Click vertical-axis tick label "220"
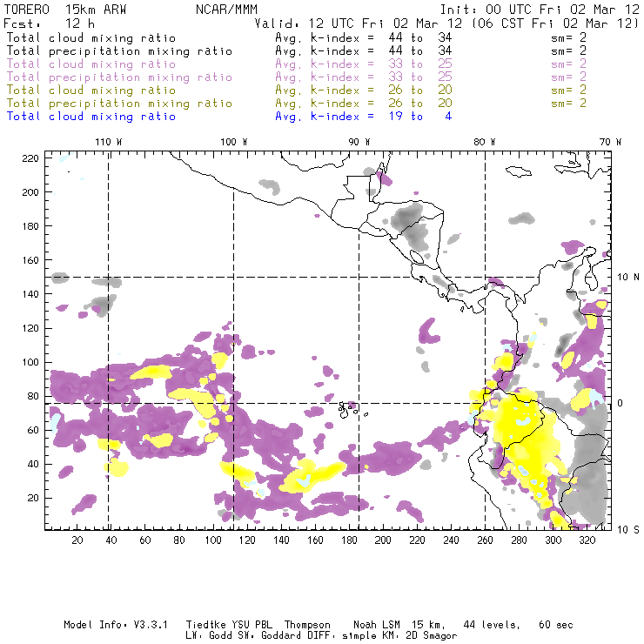 [x=30, y=158]
